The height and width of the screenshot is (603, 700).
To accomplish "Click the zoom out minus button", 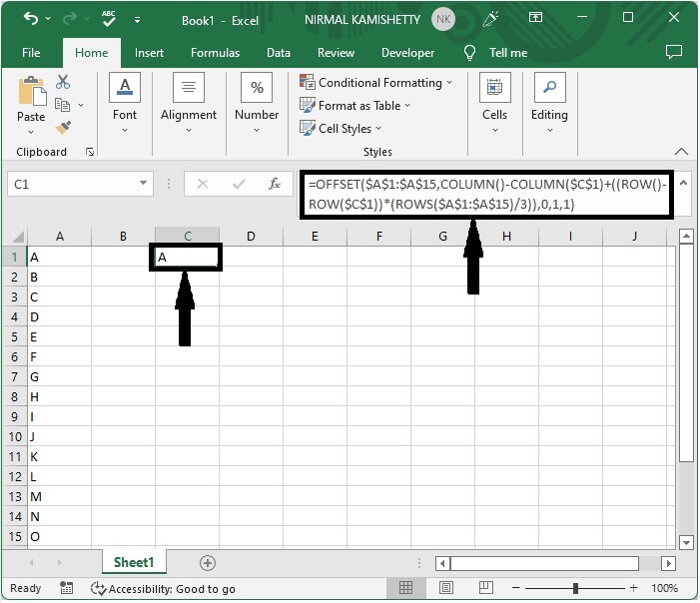I will pyautogui.click(x=515, y=588).
